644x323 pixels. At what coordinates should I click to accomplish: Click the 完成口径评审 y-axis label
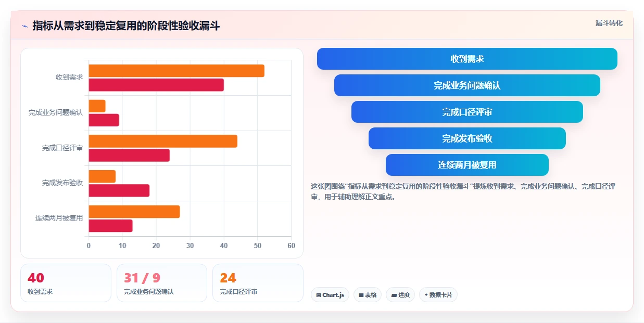point(62,148)
